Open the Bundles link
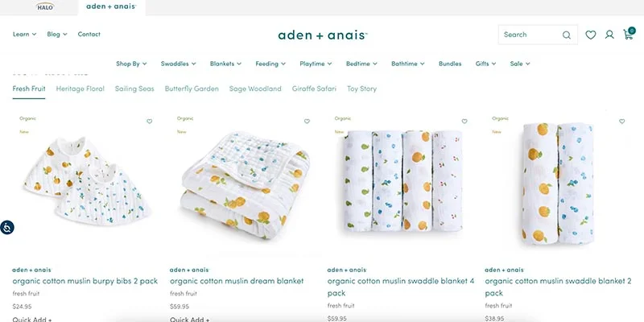This screenshot has width=644, height=322. pyautogui.click(x=450, y=64)
